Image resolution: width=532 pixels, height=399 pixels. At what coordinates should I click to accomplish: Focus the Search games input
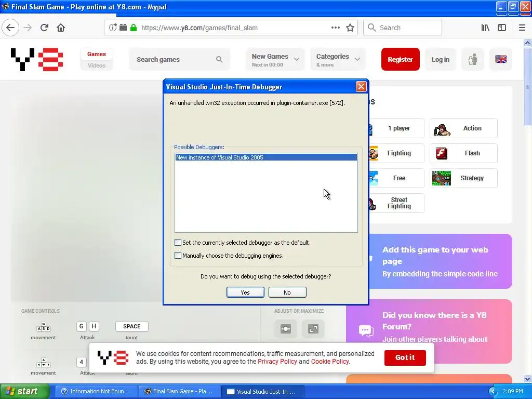179,59
